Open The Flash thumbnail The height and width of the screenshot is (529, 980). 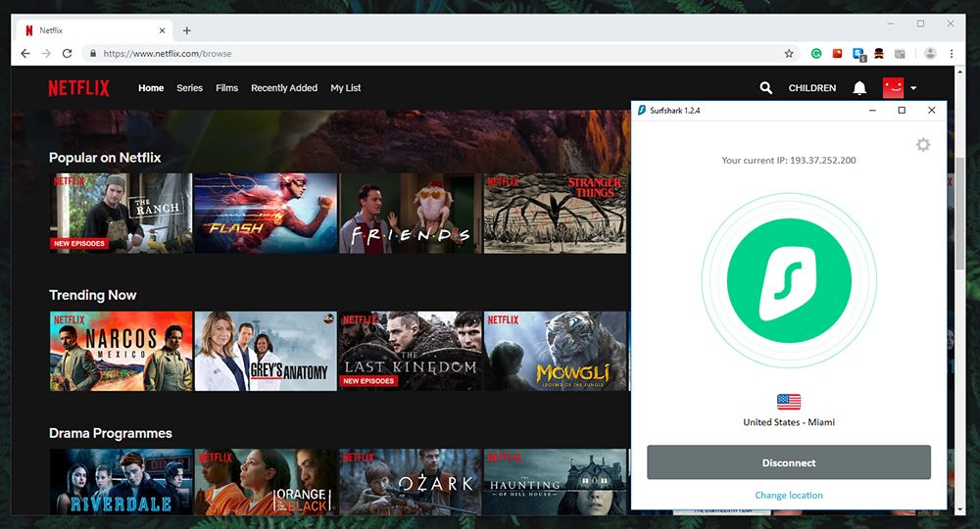(x=266, y=214)
